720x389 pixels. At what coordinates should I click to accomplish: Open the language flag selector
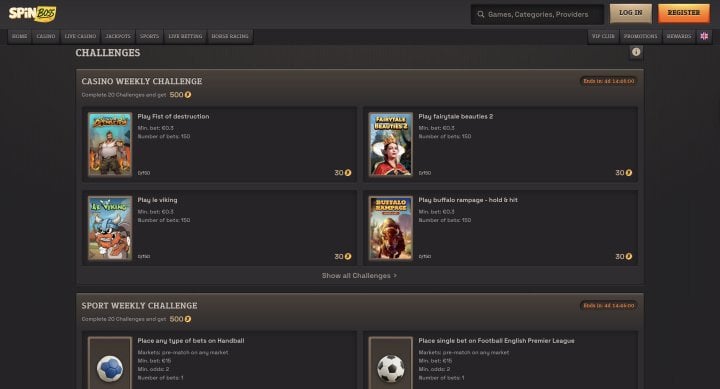704,36
